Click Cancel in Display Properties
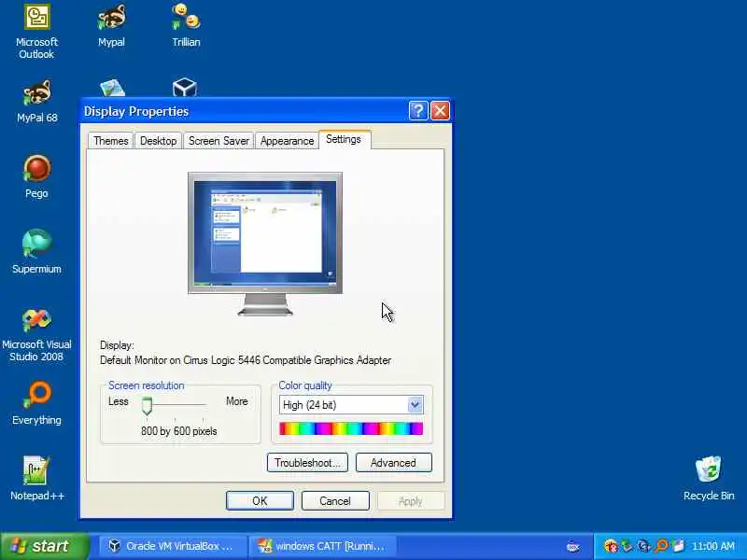 (335, 501)
